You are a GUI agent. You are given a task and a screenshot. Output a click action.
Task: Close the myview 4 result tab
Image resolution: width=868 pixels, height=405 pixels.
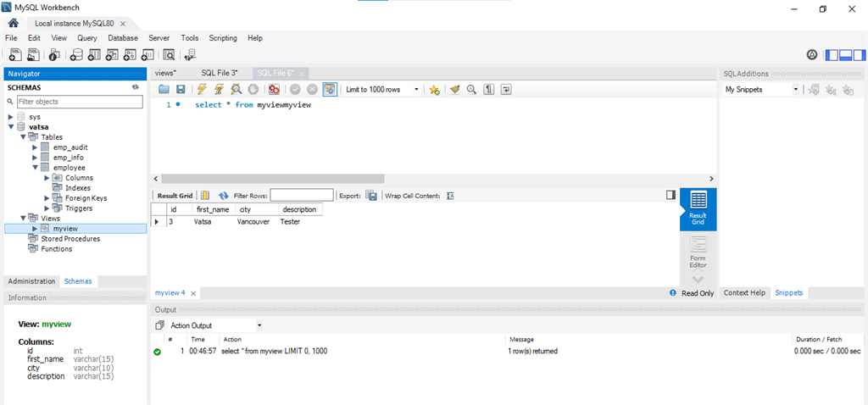[194, 293]
